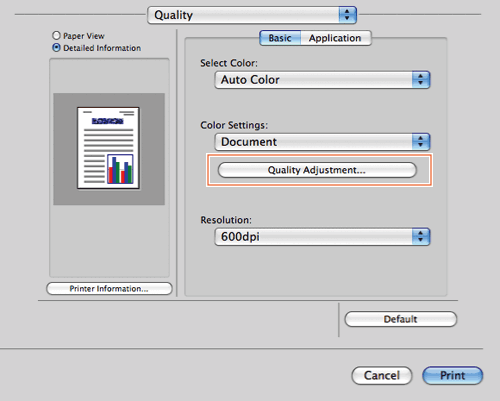Cancel the print dialog
The width and height of the screenshot is (500, 401).
[x=382, y=375]
